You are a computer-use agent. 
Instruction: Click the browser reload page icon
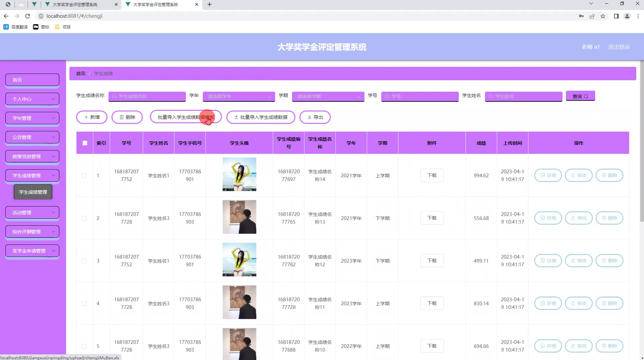click(28, 16)
